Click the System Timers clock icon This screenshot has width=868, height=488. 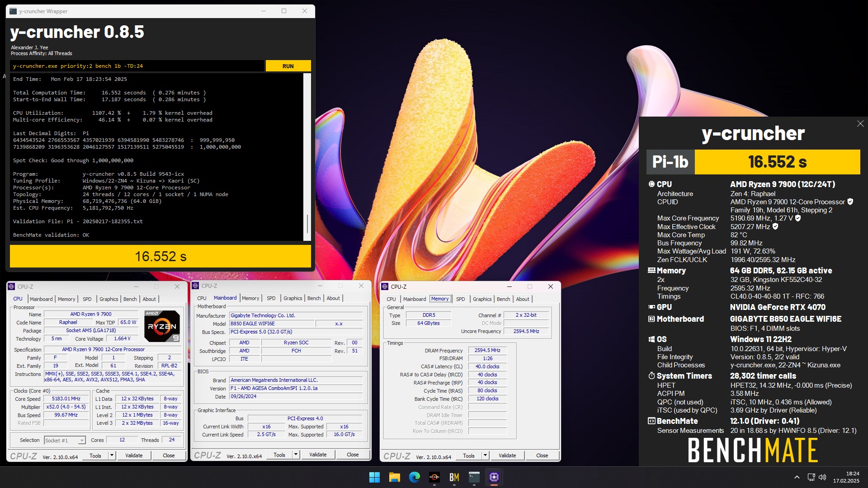tap(651, 375)
